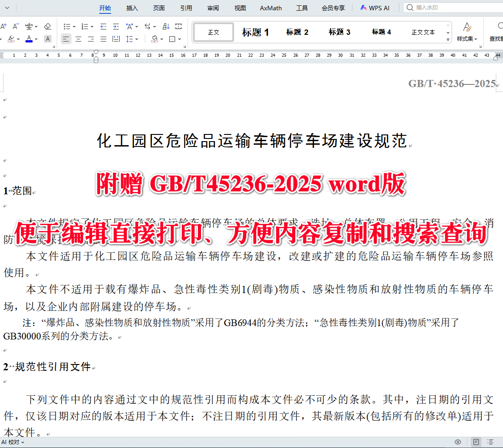Click the Pinyin Guide icon
The height and width of the screenshot is (448, 503).
[x=28, y=26]
